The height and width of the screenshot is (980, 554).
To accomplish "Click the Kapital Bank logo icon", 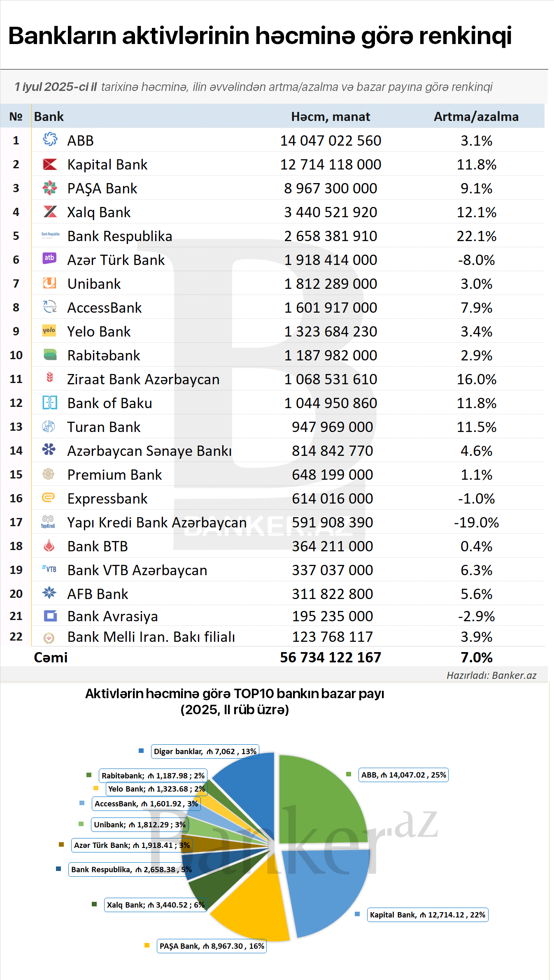I will 50,164.
